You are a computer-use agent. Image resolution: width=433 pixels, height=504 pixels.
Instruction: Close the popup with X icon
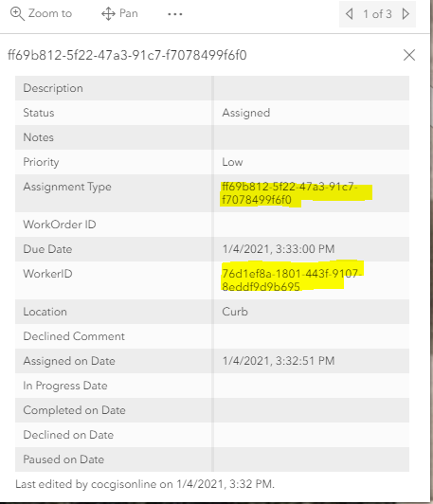[x=409, y=55]
